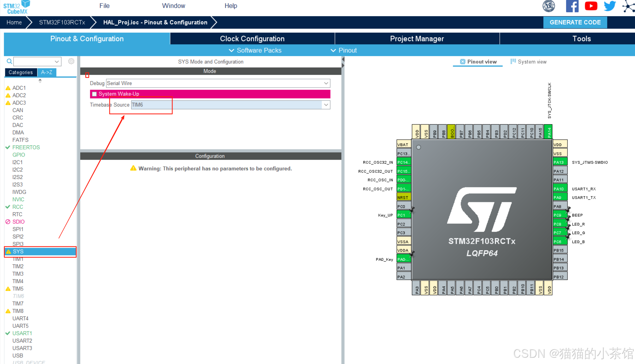Select USB in the peripheral list
635x364 pixels.
[18, 356]
